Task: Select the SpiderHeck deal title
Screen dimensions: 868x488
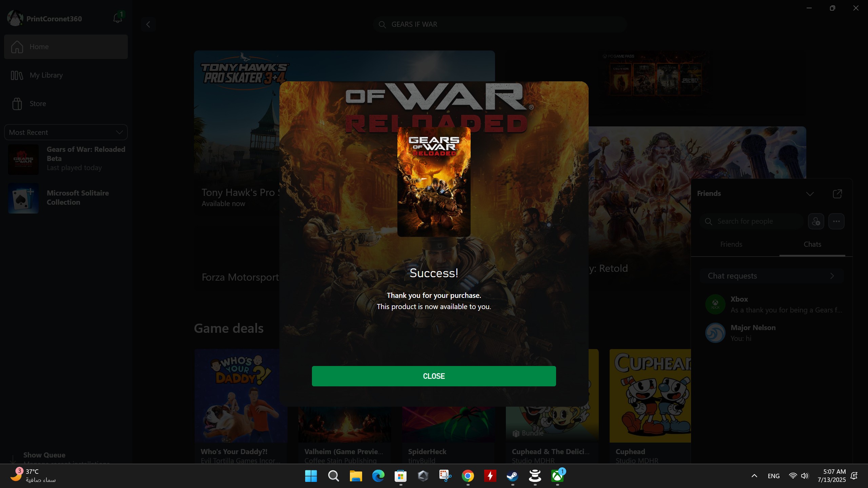Action: (x=427, y=451)
